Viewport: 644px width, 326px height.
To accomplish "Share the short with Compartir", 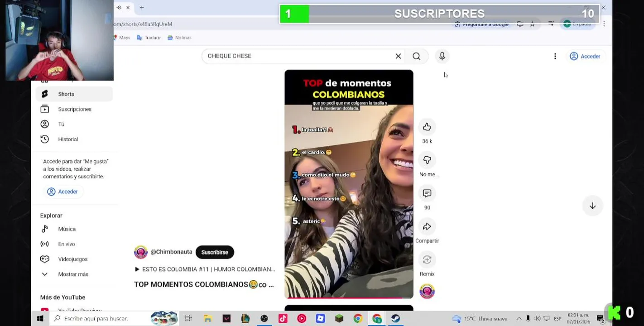I will point(427,226).
